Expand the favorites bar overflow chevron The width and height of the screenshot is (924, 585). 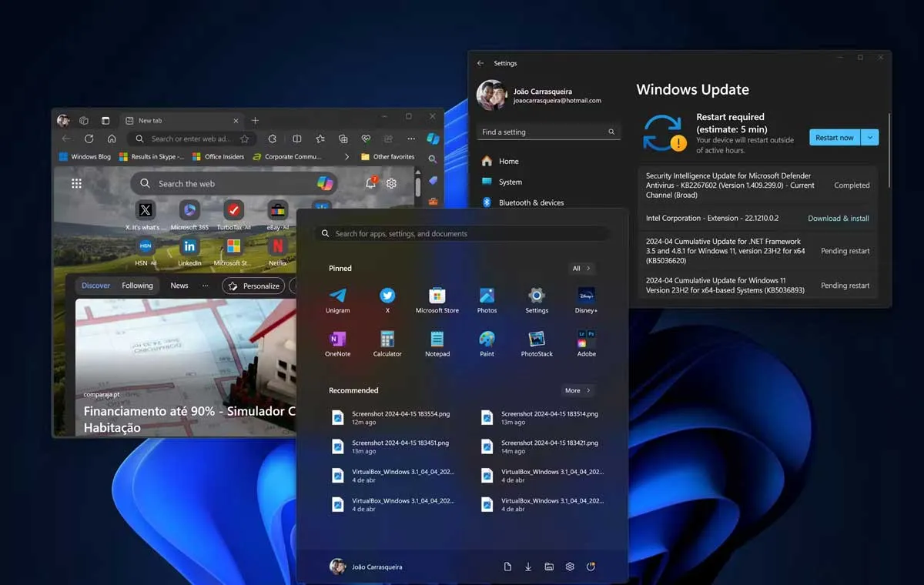point(346,157)
